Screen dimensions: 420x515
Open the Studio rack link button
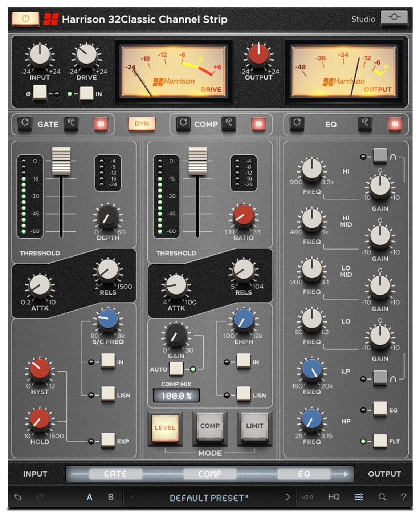point(394,17)
